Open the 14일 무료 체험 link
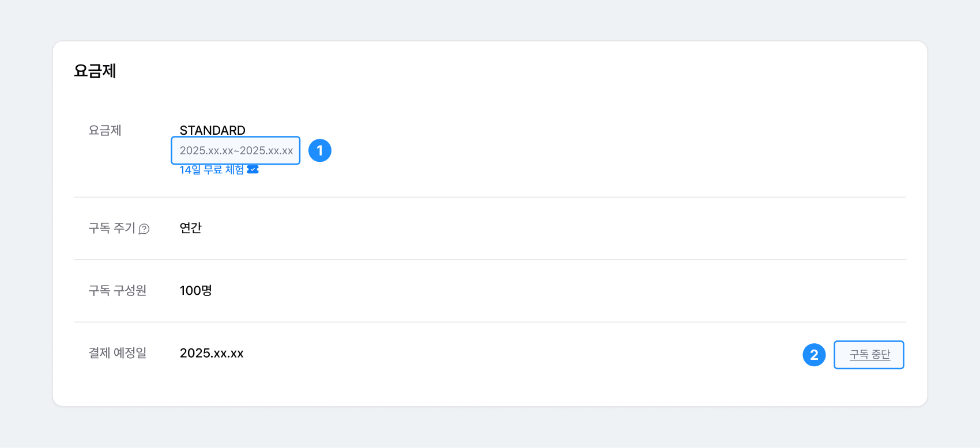980x448 pixels. pyautogui.click(x=212, y=169)
